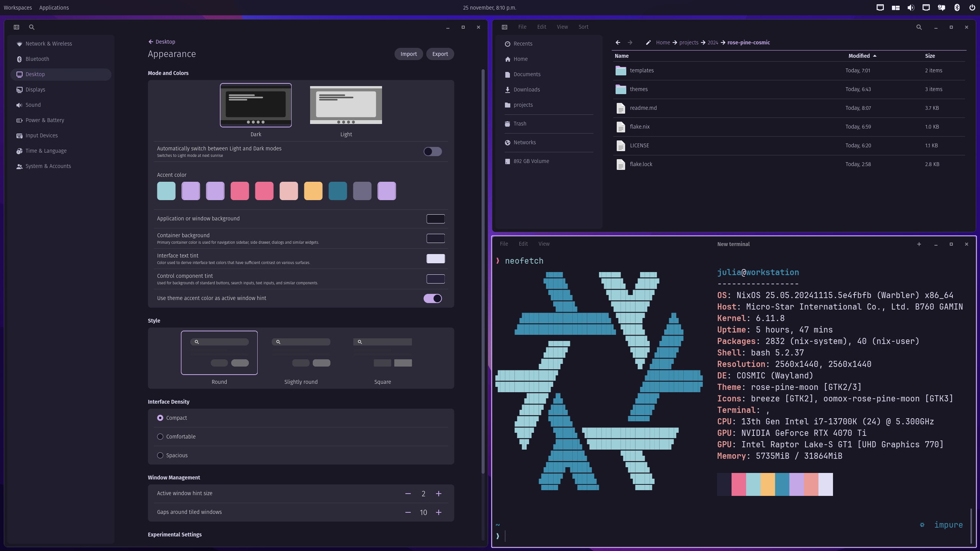This screenshot has width=980, height=551.
Task: Open Network & Wireless settings
Action: point(61,44)
